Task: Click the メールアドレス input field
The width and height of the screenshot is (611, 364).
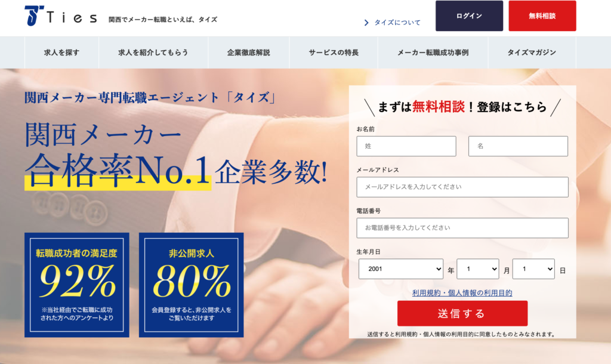Action: 462,187
